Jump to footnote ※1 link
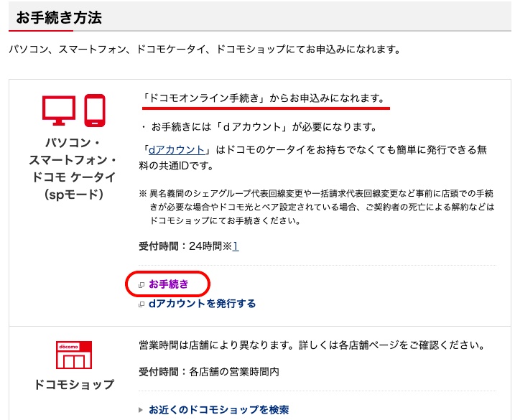515x420 pixels. pos(236,246)
